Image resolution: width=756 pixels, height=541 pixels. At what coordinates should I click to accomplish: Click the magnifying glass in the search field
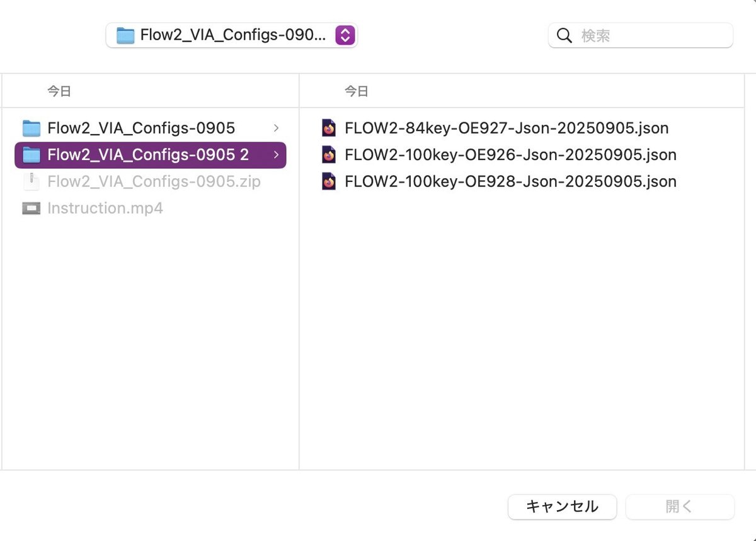[564, 36]
